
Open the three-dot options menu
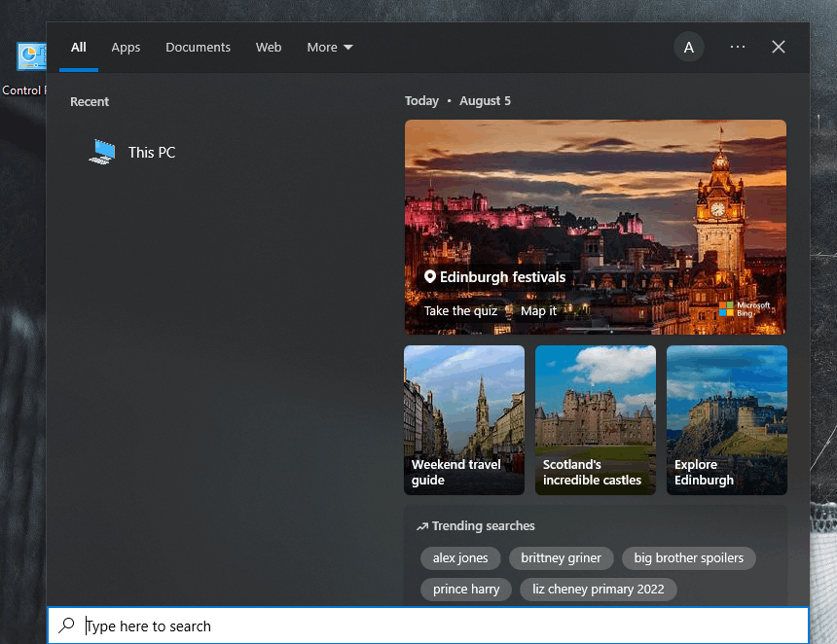(737, 47)
